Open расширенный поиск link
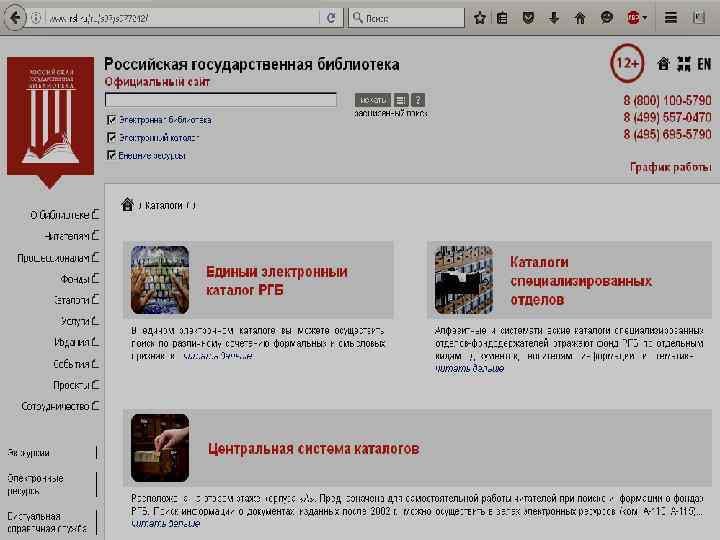This screenshot has height=540, width=720. pyautogui.click(x=391, y=113)
